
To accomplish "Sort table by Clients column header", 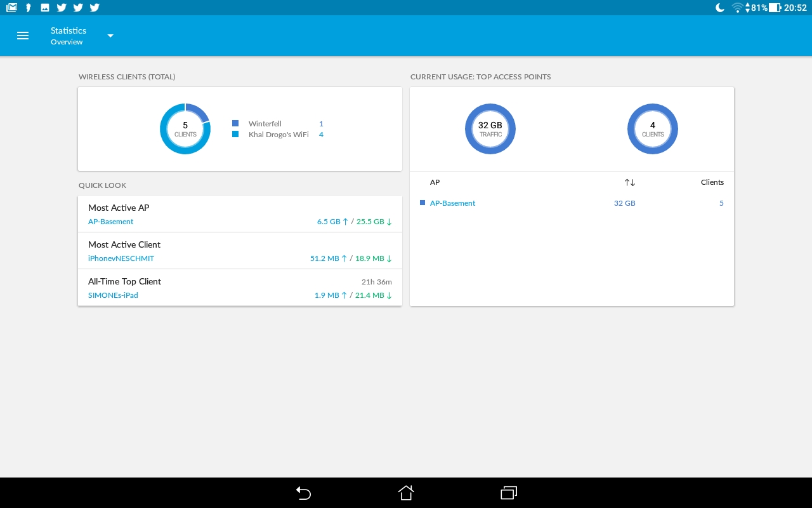I will [x=712, y=182].
